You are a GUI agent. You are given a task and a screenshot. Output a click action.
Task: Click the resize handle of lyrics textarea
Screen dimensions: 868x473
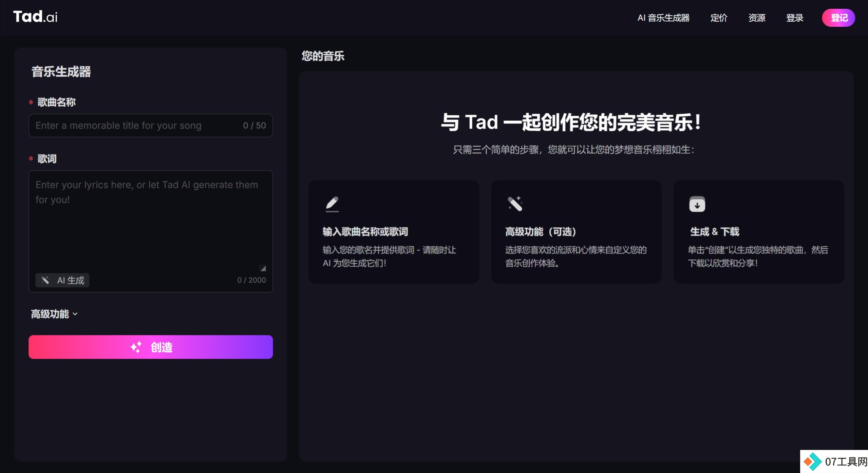[263, 268]
